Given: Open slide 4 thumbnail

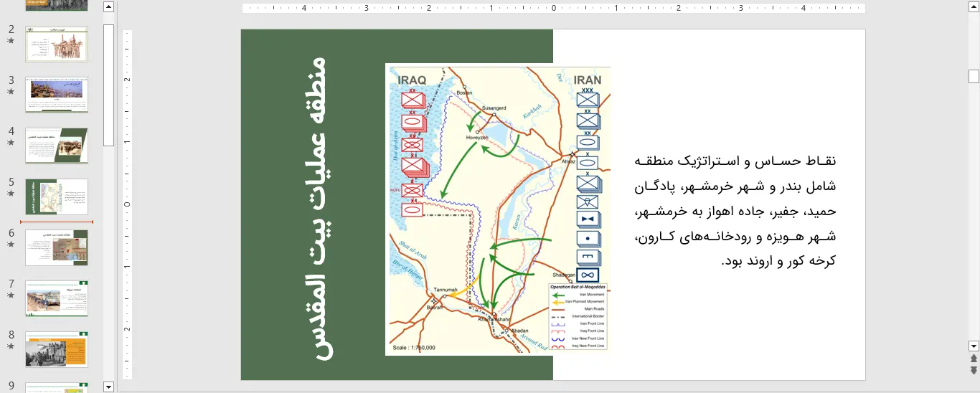Looking at the screenshot, I should pos(57,146).
